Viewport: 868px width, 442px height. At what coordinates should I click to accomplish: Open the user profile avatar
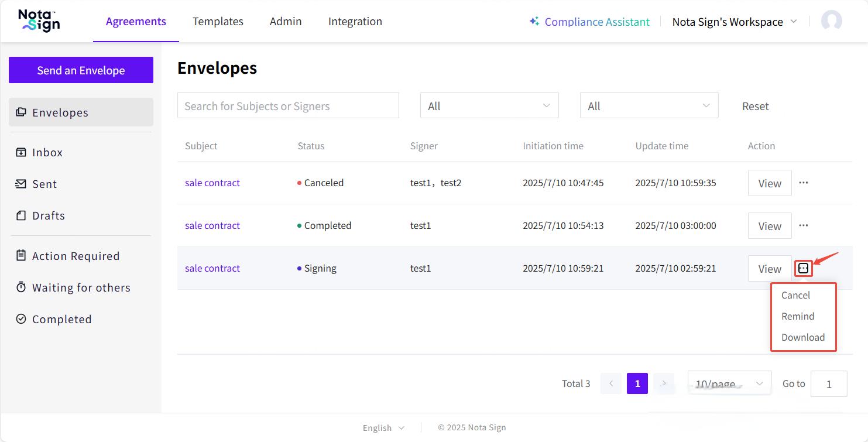(831, 22)
